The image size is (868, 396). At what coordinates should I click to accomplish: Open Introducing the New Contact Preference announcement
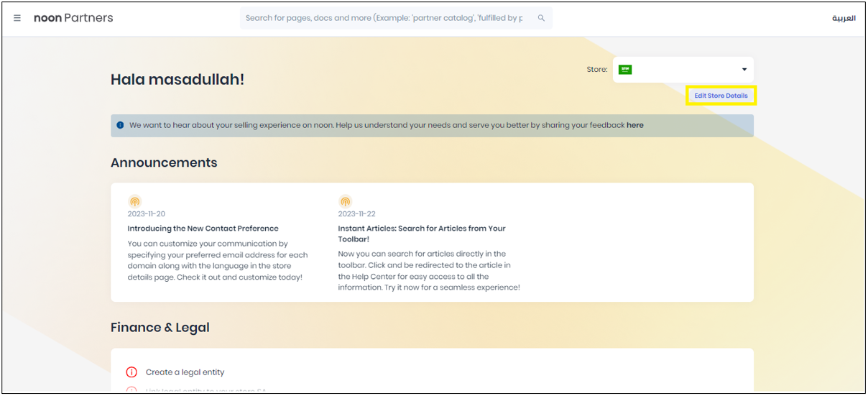(x=203, y=229)
